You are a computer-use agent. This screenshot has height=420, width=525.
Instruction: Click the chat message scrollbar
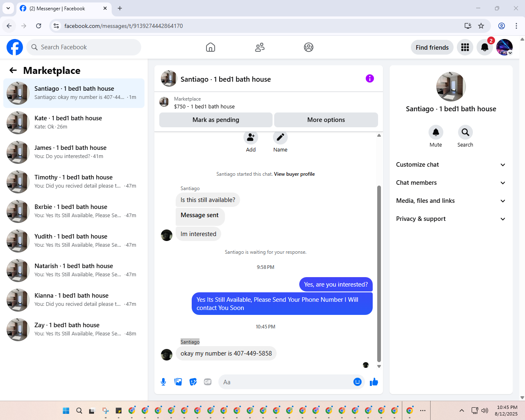click(x=379, y=273)
